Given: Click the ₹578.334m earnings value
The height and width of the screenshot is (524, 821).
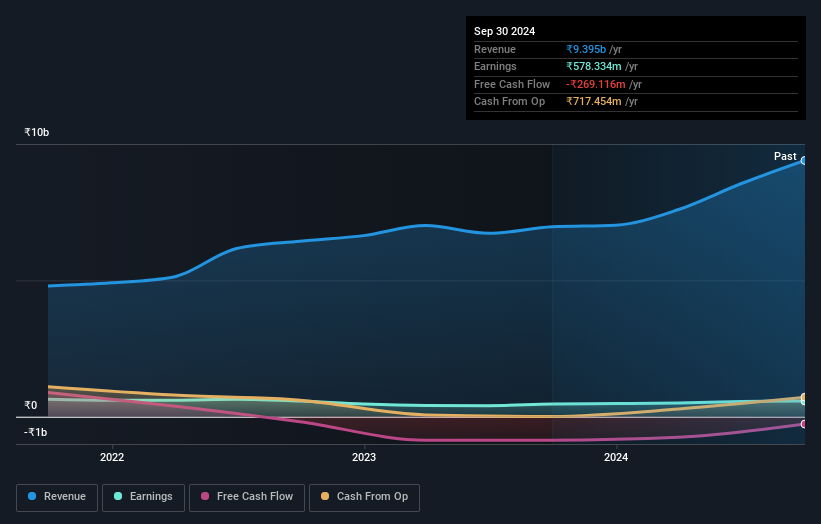Looking at the screenshot, I should click(x=594, y=66).
